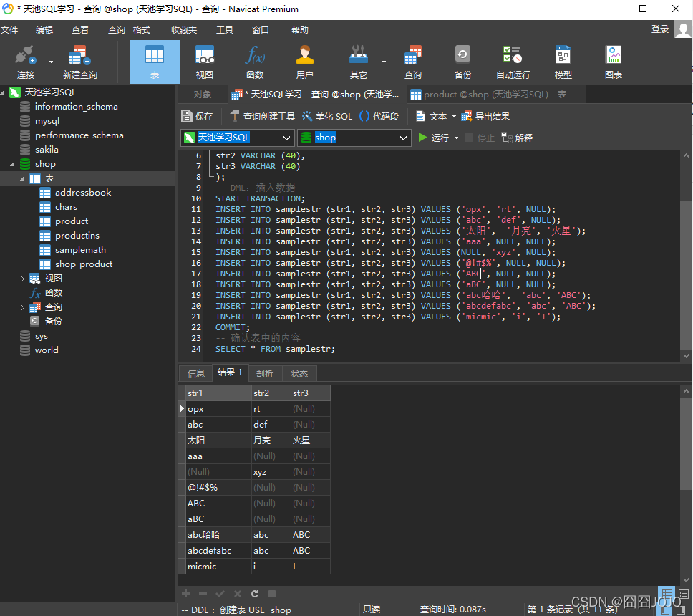Open New Query (新建查询) icon

pyautogui.click(x=79, y=62)
